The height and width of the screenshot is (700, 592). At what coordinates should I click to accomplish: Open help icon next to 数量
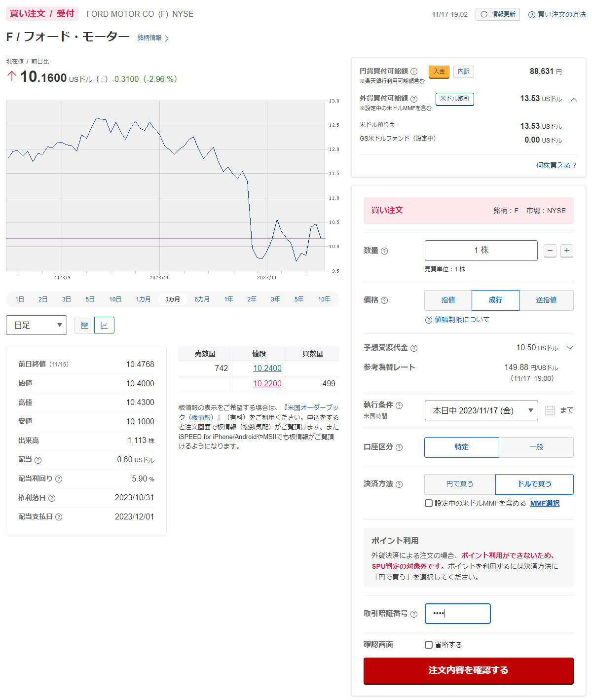pos(384,251)
